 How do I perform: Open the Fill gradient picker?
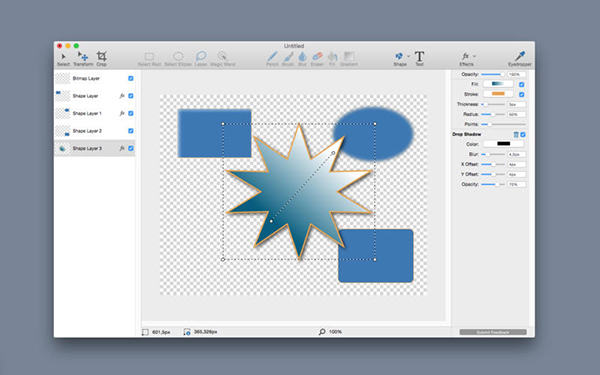pyautogui.click(x=498, y=84)
